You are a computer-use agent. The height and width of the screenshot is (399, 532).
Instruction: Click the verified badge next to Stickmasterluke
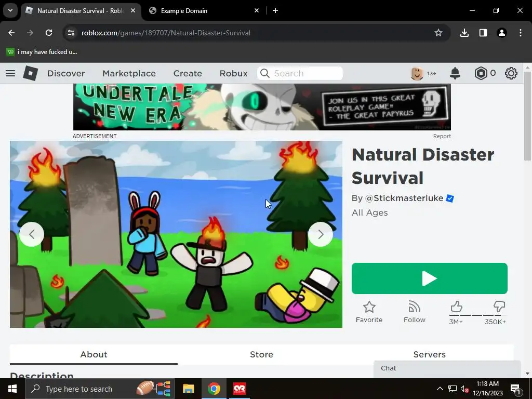click(450, 198)
